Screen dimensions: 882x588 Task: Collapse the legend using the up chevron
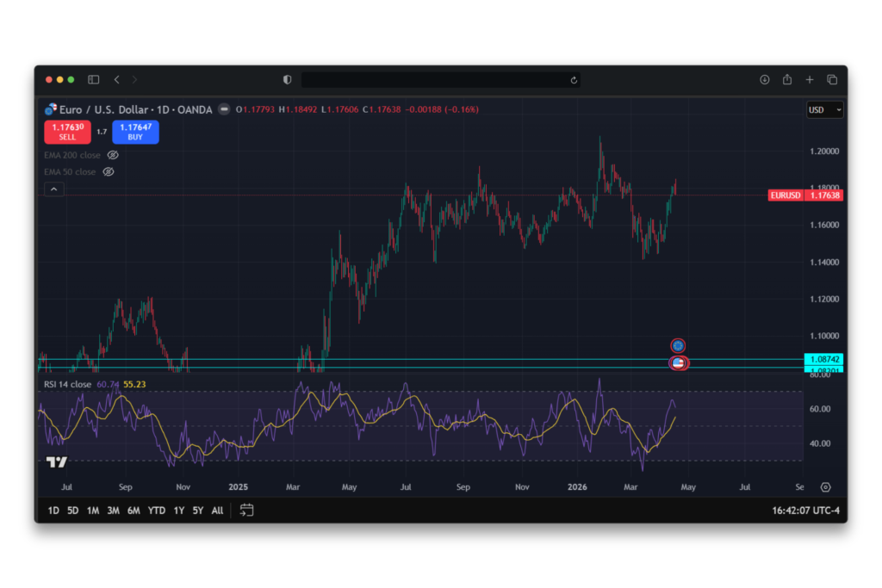pyautogui.click(x=53, y=189)
